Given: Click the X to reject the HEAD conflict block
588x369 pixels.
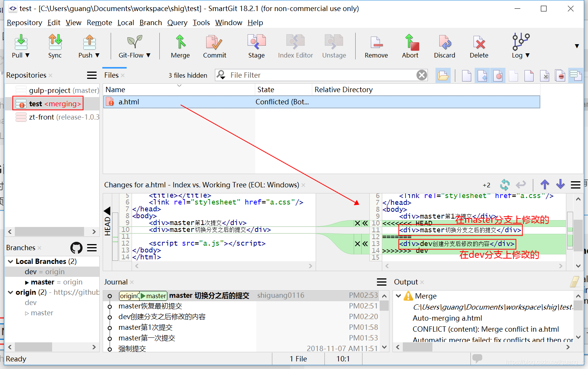Looking at the screenshot, I should click(358, 223).
